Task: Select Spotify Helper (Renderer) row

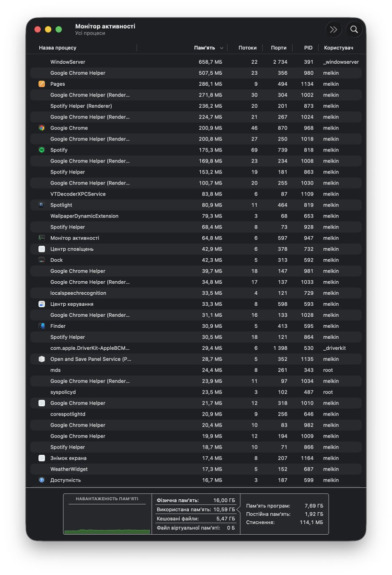Action: click(196, 106)
